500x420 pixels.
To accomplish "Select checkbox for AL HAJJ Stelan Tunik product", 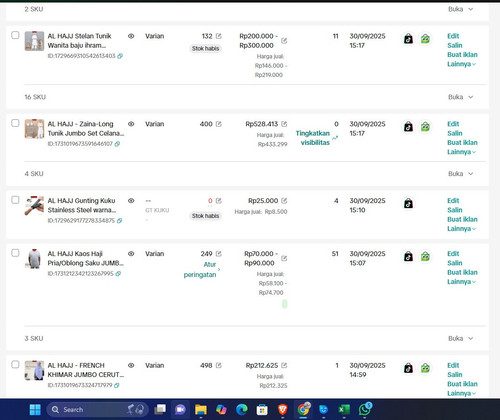I will click(15, 35).
